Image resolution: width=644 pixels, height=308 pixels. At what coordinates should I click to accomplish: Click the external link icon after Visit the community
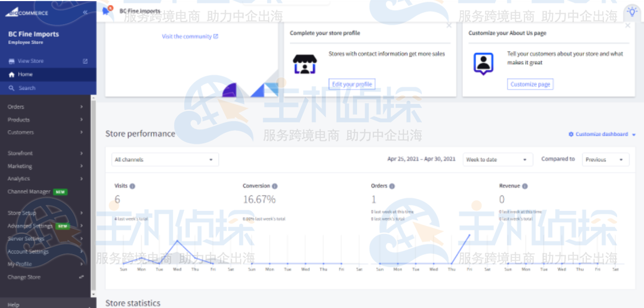[216, 37]
